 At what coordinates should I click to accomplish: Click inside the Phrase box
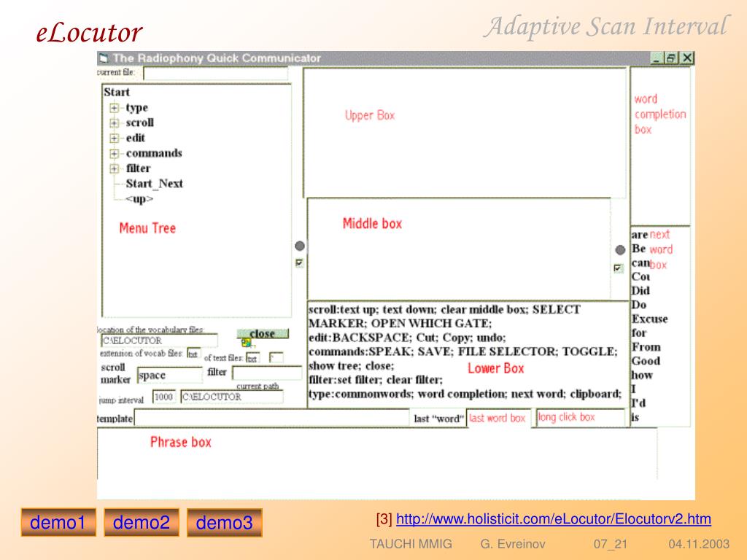pos(376,454)
